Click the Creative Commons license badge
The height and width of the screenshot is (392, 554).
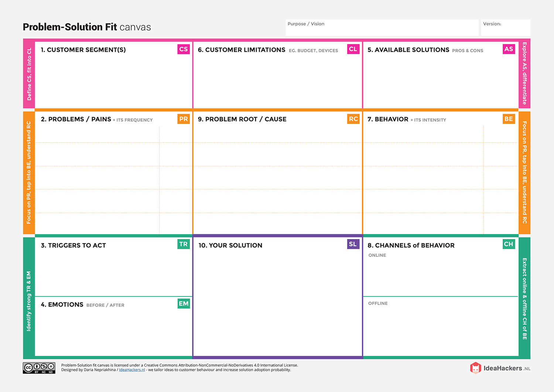[39, 368]
